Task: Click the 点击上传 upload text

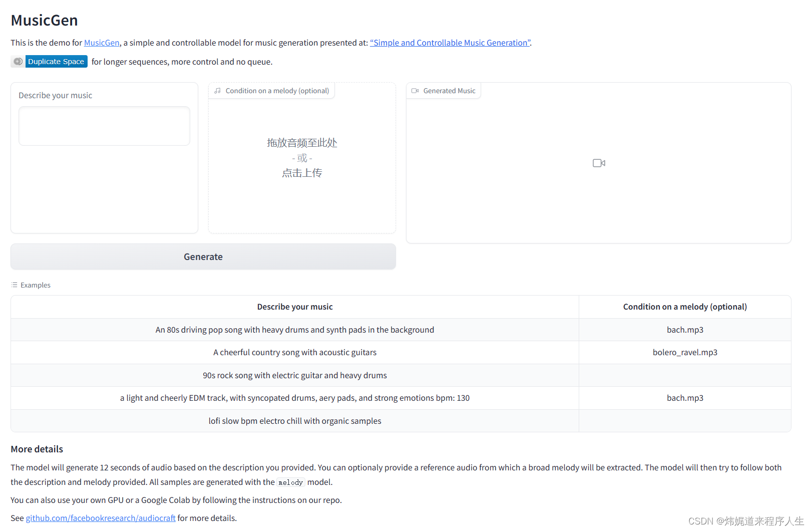Action: pos(302,173)
